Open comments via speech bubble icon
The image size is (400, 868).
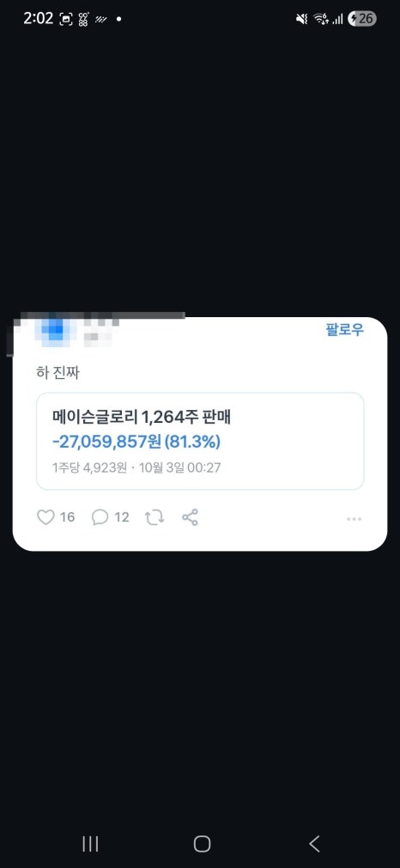pos(100,517)
